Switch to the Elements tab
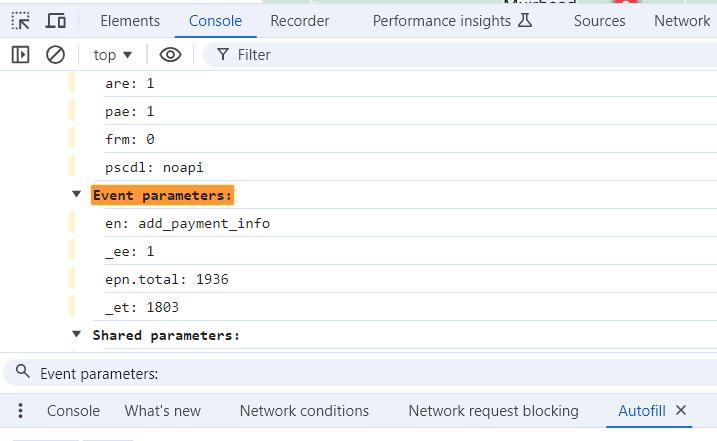717x441 pixels. (x=130, y=21)
